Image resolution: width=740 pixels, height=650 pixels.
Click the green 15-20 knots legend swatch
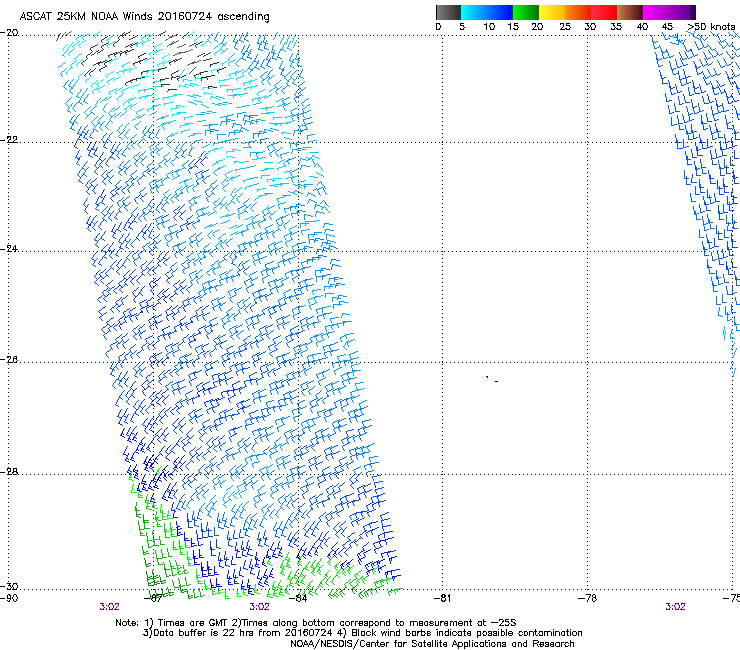[x=526, y=12]
